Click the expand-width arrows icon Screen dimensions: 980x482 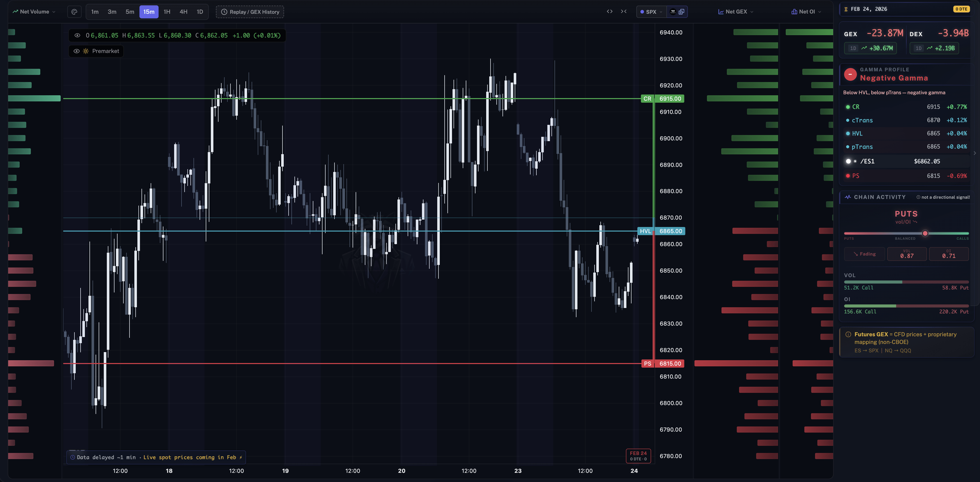pos(610,11)
